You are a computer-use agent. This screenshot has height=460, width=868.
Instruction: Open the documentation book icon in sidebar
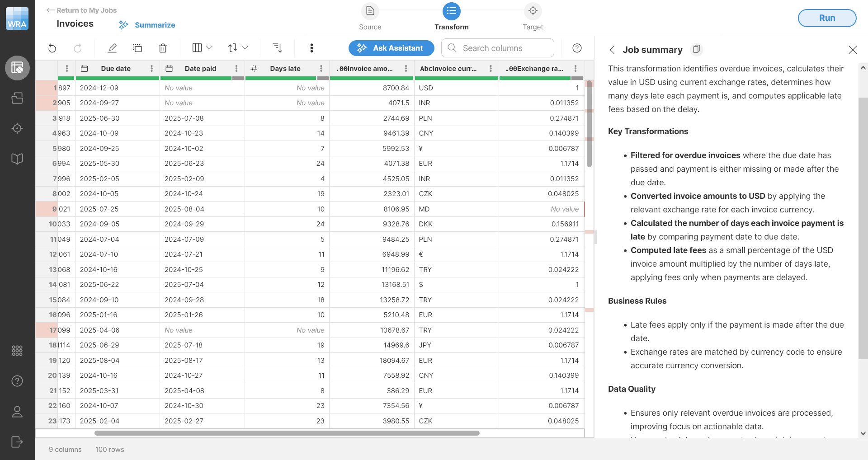(17, 159)
